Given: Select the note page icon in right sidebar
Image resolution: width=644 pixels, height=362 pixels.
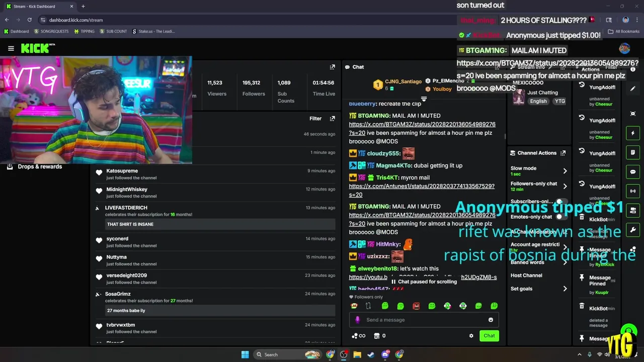Looking at the screenshot, I should (633, 152).
